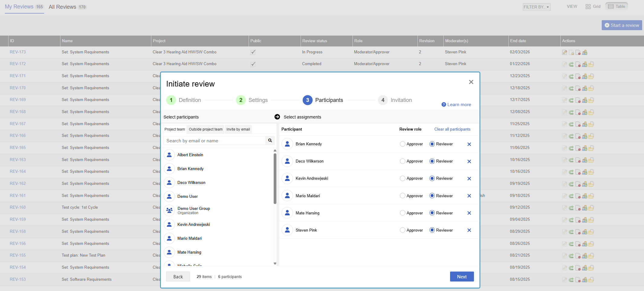Focus the Search by email or name field
This screenshot has width=644, height=291.
214,141
